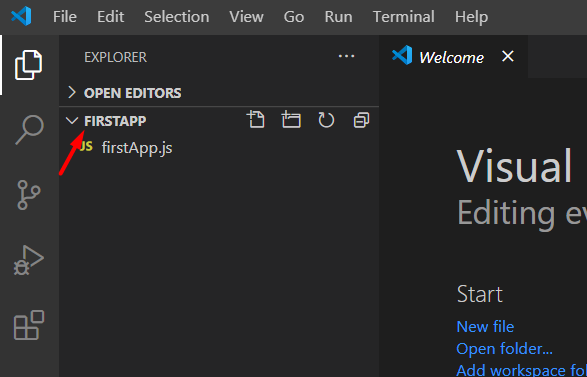
Task: Refresh the Explorer file list
Action: click(326, 120)
